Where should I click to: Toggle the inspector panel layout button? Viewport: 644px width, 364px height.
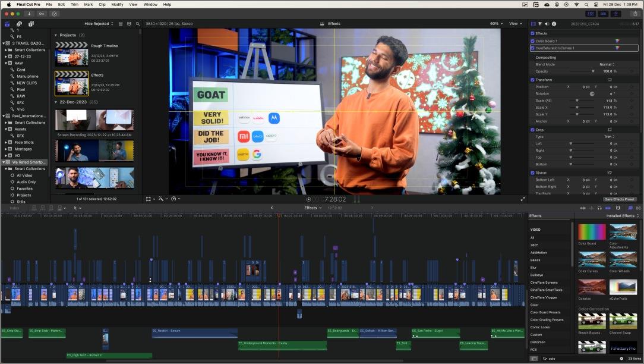[x=616, y=14]
